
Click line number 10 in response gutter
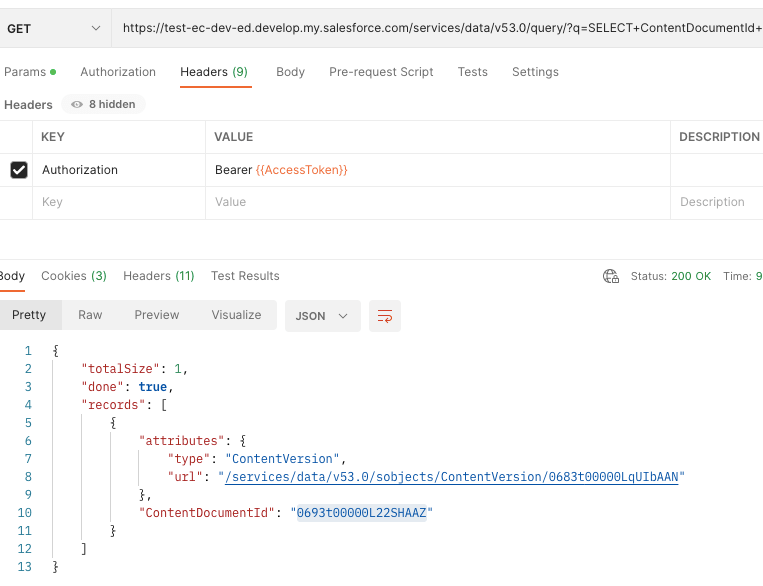pyautogui.click(x=24, y=513)
